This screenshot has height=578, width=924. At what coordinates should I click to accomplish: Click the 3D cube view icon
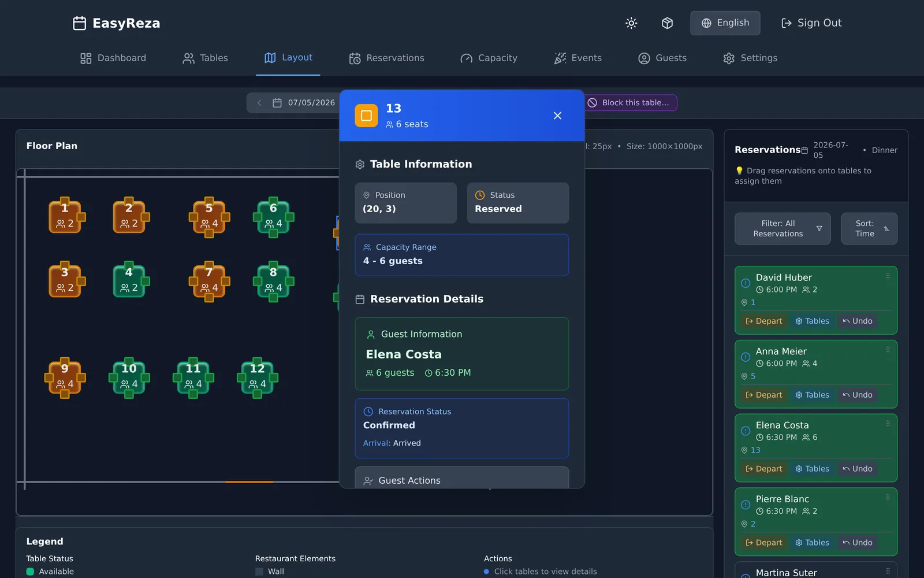[x=667, y=23]
